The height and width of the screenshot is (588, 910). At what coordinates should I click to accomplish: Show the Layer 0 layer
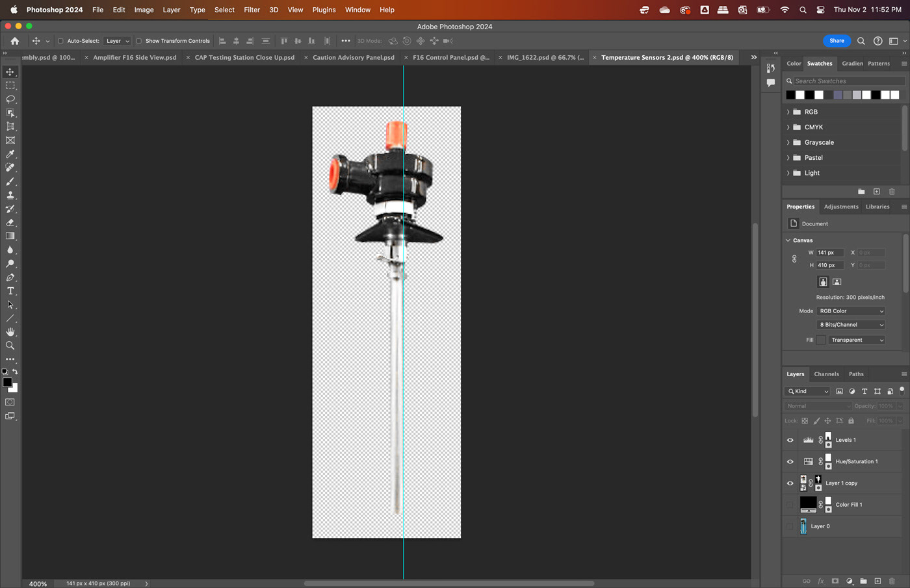point(790,526)
